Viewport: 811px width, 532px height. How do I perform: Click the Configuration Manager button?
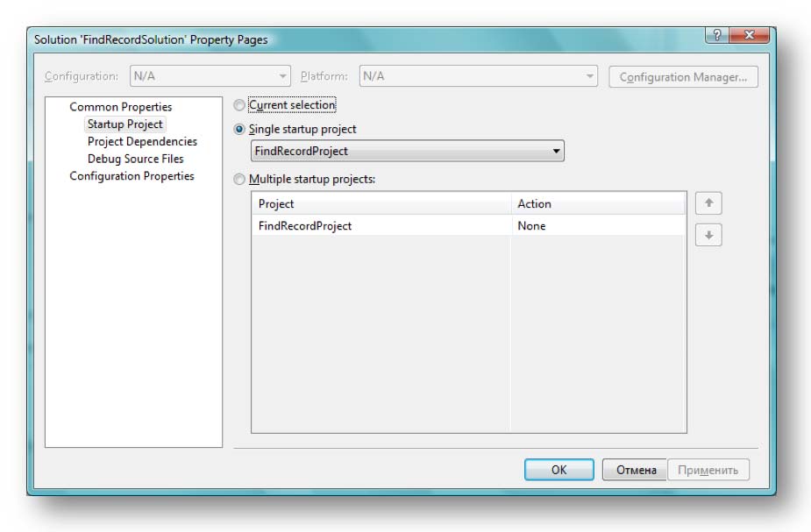coord(683,77)
